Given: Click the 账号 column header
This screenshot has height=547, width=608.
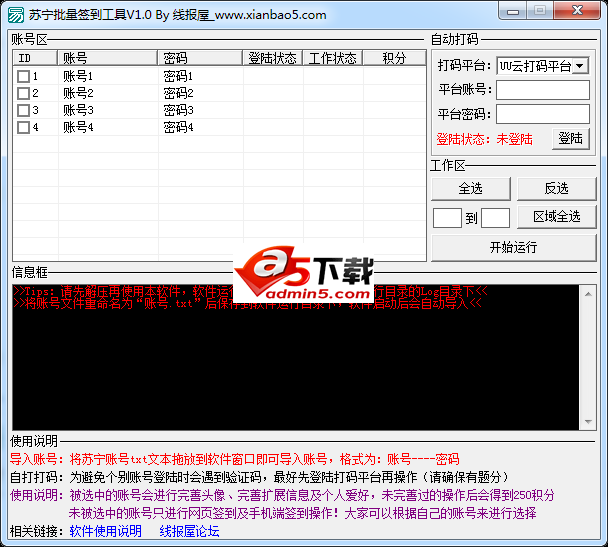Looking at the screenshot, I should coord(107,58).
